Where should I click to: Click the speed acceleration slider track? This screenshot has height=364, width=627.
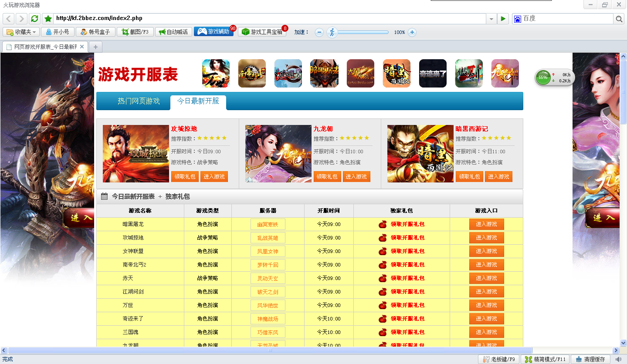363,32
